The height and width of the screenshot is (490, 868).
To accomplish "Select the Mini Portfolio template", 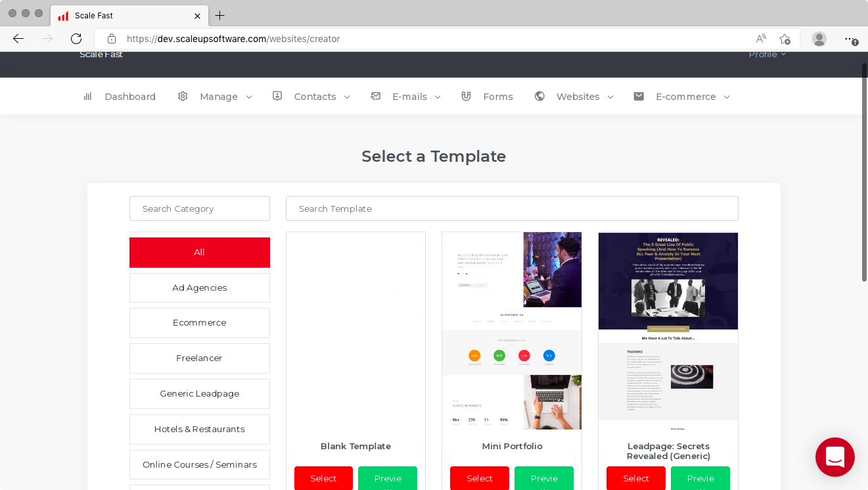I will tap(480, 478).
